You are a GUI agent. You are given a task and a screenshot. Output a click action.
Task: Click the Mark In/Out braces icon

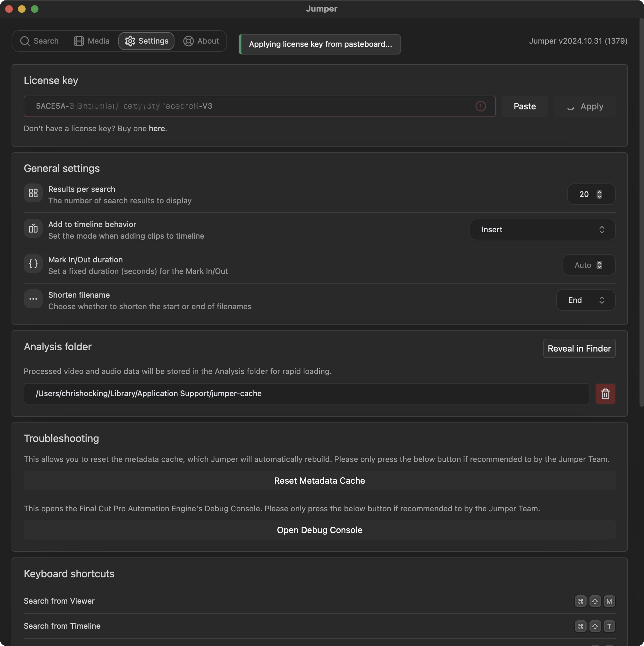[33, 264]
